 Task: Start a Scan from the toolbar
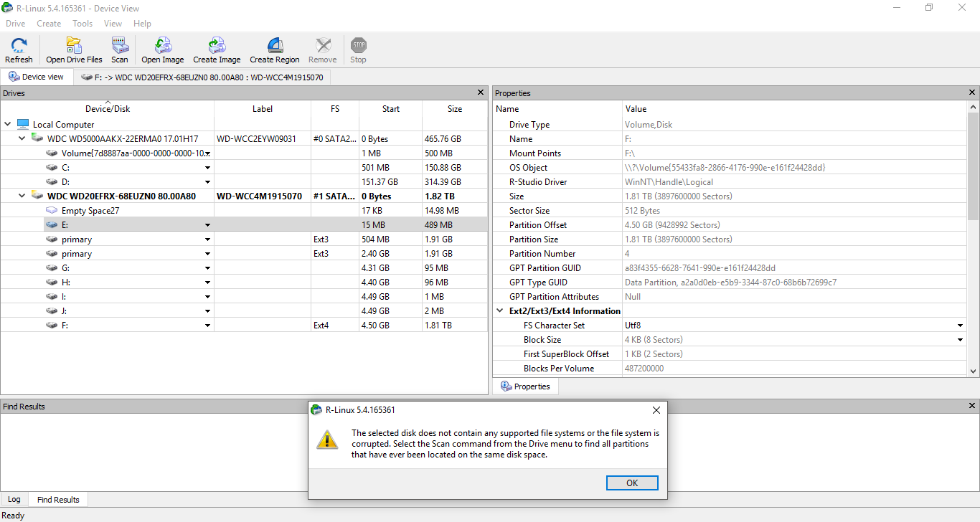119,46
